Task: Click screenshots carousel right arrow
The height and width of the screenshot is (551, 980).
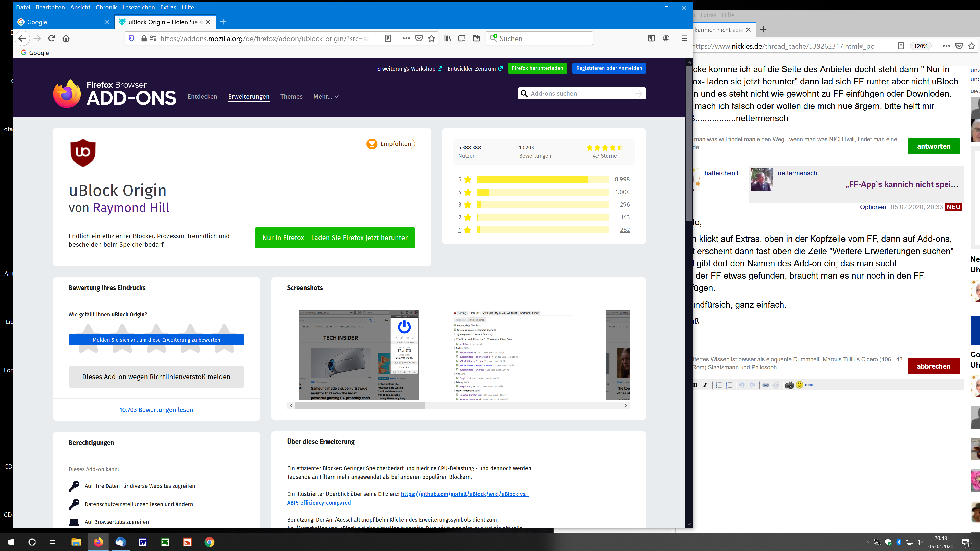Action: pos(626,405)
